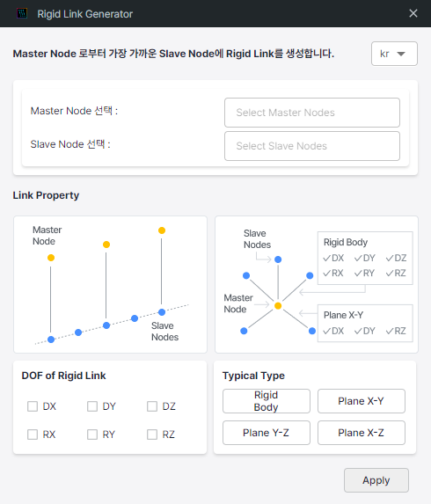Screen dimensions: 431x504
Task: Select the Plane Y-Z type button
Action: pyautogui.click(x=267, y=433)
